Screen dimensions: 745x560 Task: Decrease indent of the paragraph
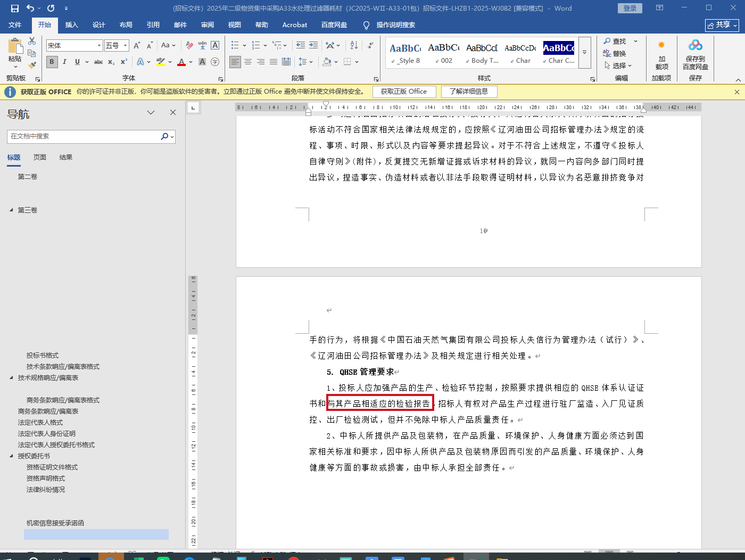tap(301, 45)
